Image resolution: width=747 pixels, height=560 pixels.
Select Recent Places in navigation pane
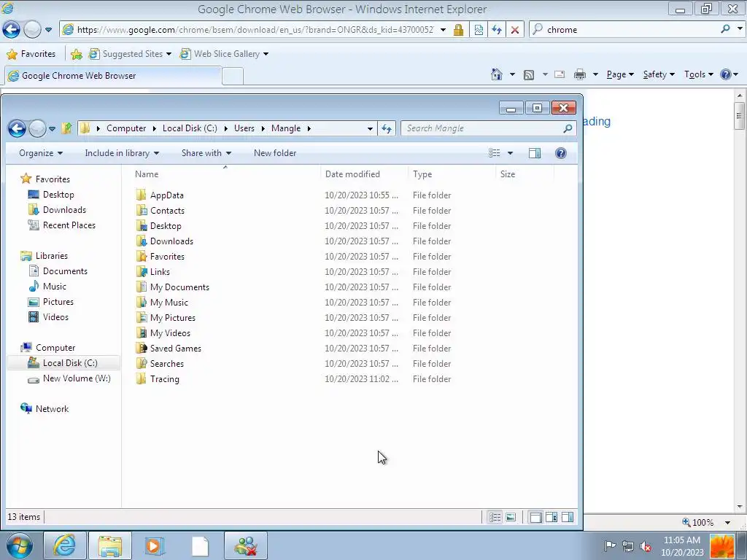point(69,225)
